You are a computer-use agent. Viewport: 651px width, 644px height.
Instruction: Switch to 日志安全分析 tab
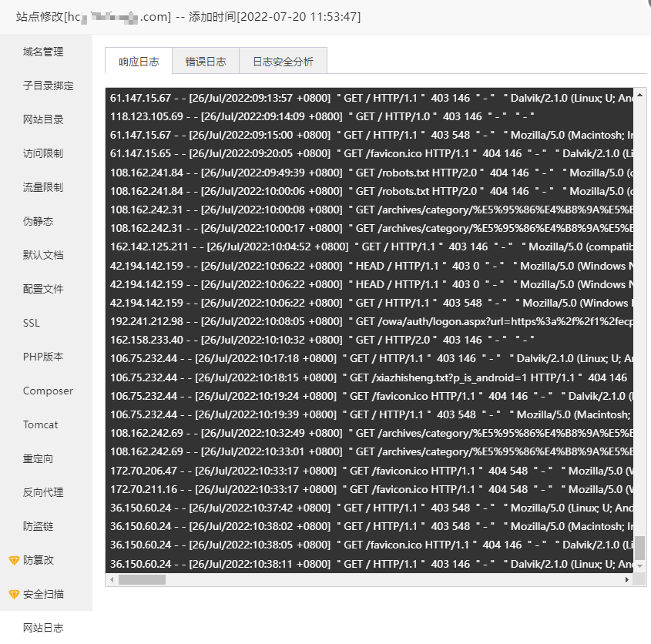(x=284, y=61)
